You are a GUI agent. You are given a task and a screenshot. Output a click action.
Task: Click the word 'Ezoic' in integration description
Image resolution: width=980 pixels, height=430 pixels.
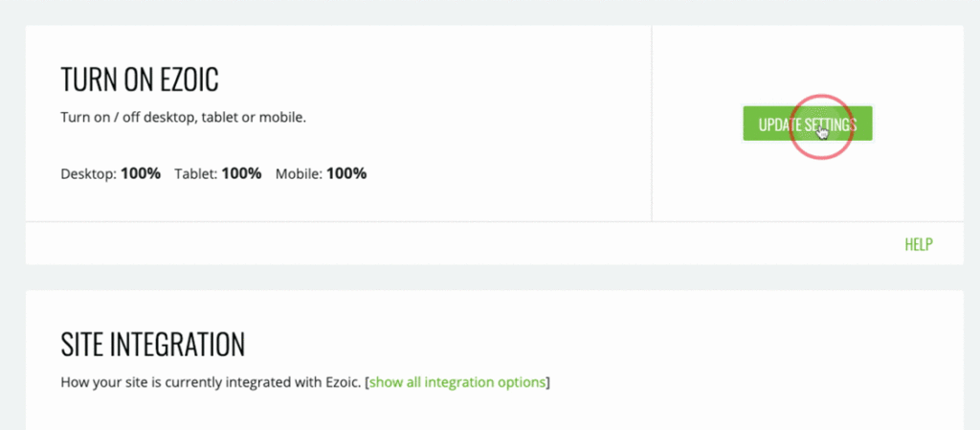(341, 383)
